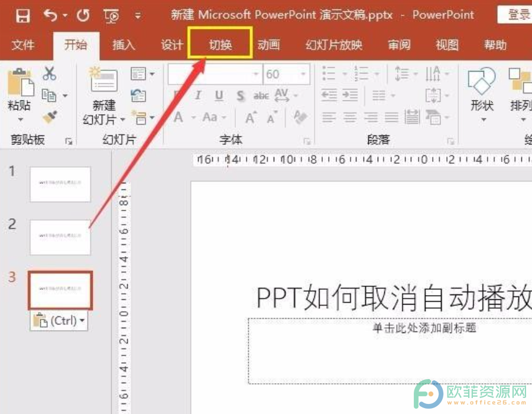Click the Format Painter brush icon
Screen dimensions: 532x414
tap(50, 117)
